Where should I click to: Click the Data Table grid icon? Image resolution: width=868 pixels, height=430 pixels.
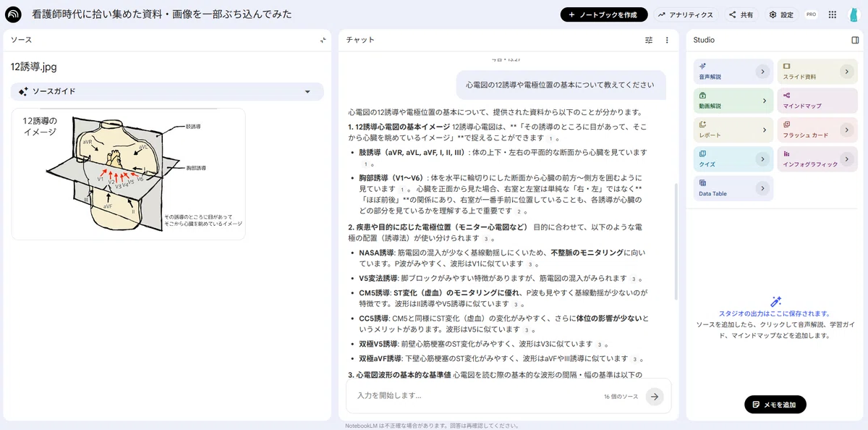(x=703, y=183)
